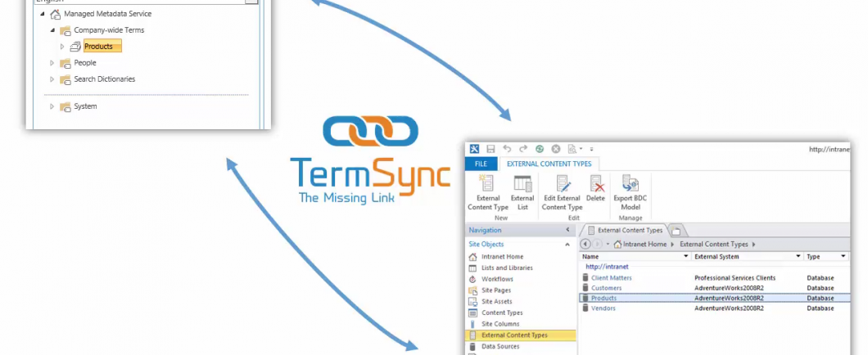Open the Customize Quick Access Toolbar arrow

(591, 150)
